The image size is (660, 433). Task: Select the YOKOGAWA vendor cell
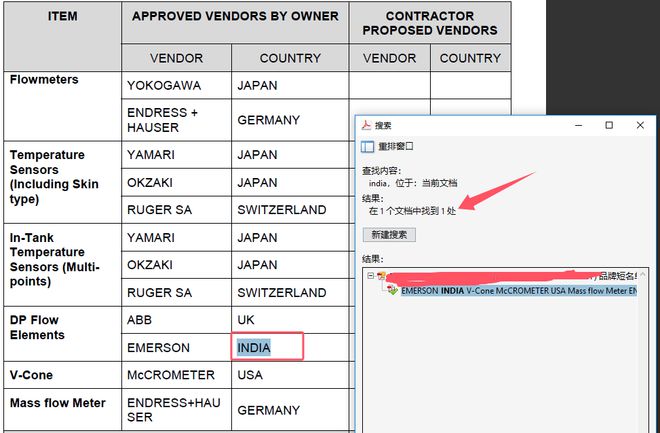click(176, 85)
